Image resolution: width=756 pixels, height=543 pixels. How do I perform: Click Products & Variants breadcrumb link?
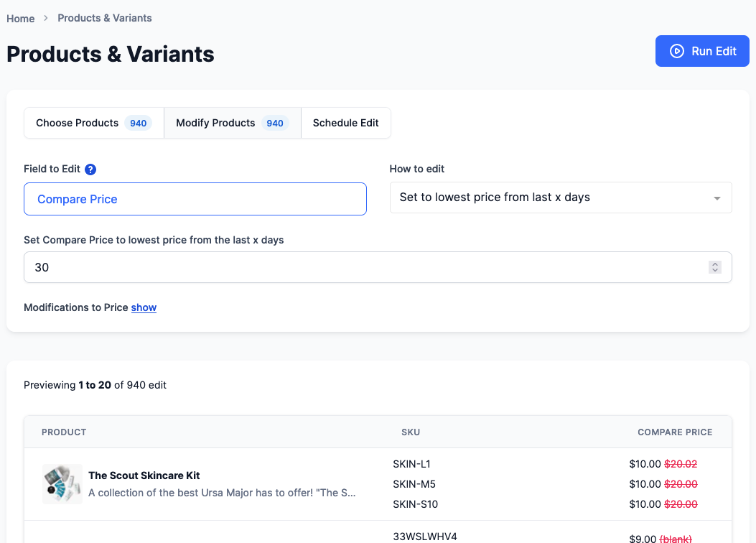105,18
